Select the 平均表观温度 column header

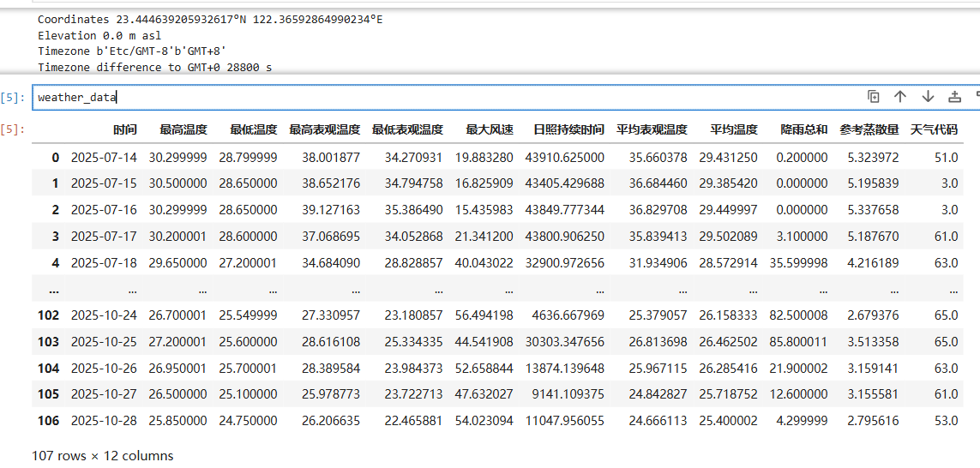click(652, 130)
